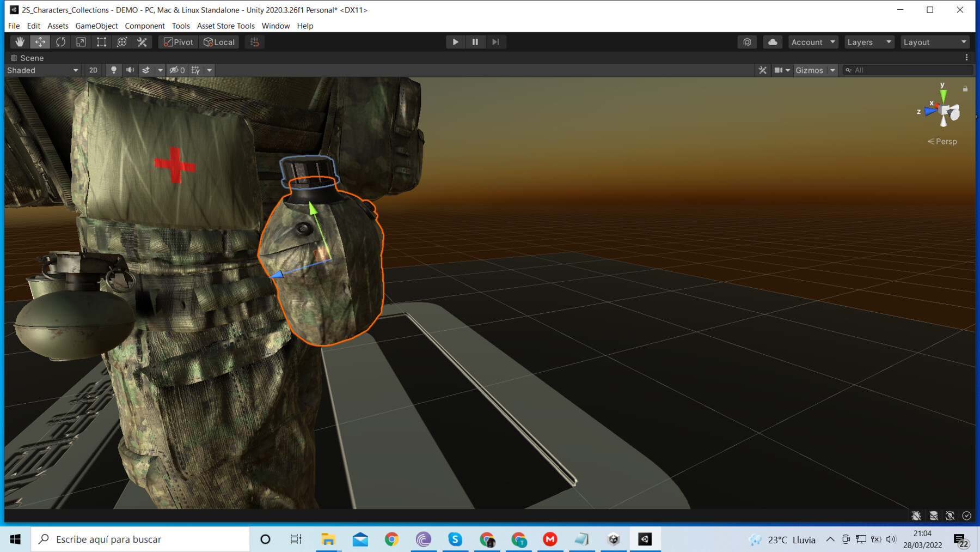Select the Hand tool
Viewport: 980px width, 552px height.
point(20,42)
